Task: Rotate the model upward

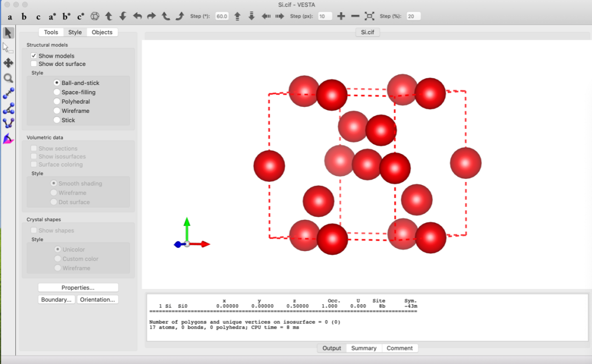Action: [x=109, y=16]
